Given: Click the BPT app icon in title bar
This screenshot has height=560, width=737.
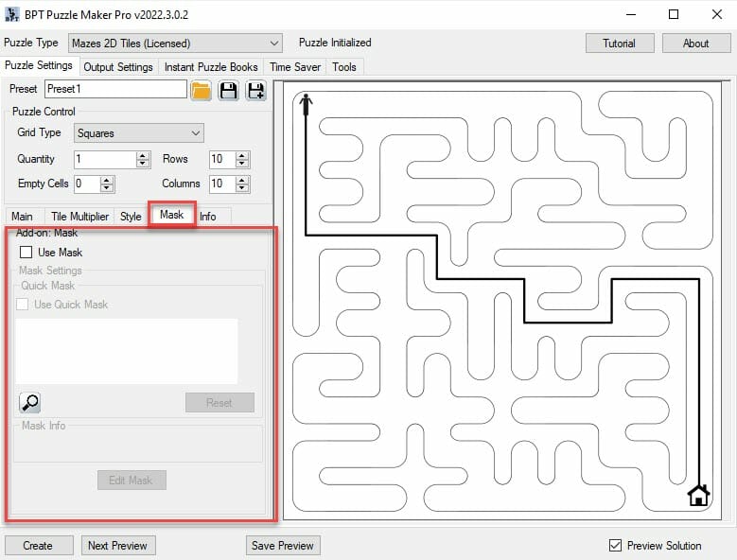Looking at the screenshot, I should 11,14.
